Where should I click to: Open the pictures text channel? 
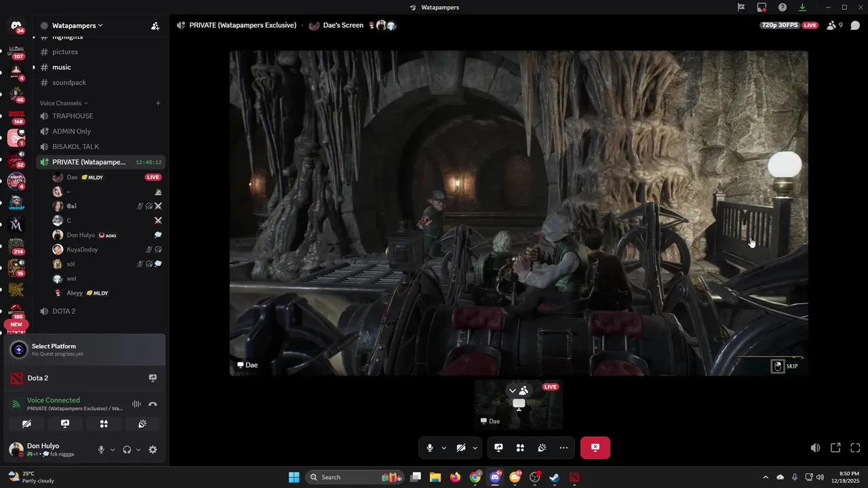(x=65, y=52)
